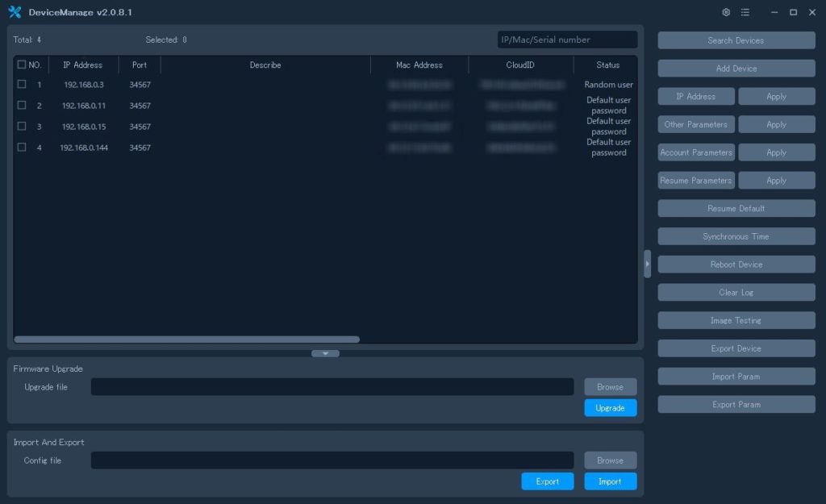826x504 pixels.
Task: Apply the IP Address settings
Action: (777, 97)
